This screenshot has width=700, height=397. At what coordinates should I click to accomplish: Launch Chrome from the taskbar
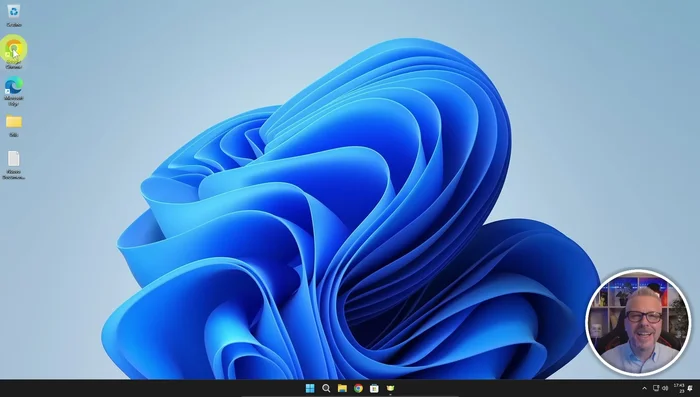(358, 388)
